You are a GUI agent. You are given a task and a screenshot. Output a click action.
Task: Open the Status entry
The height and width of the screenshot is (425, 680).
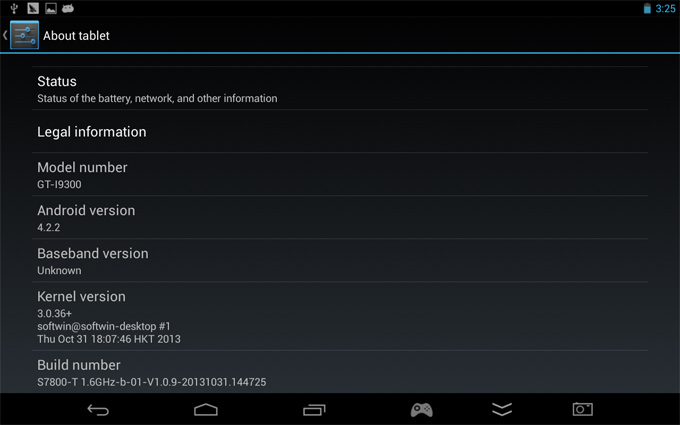(340, 88)
